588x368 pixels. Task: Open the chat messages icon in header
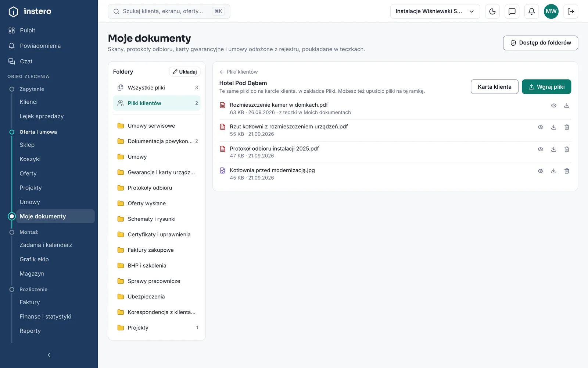pos(512,11)
